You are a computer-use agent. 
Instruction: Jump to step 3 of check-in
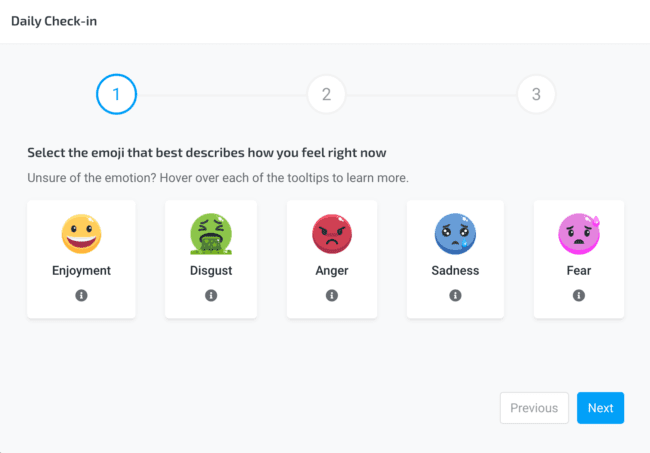(536, 95)
